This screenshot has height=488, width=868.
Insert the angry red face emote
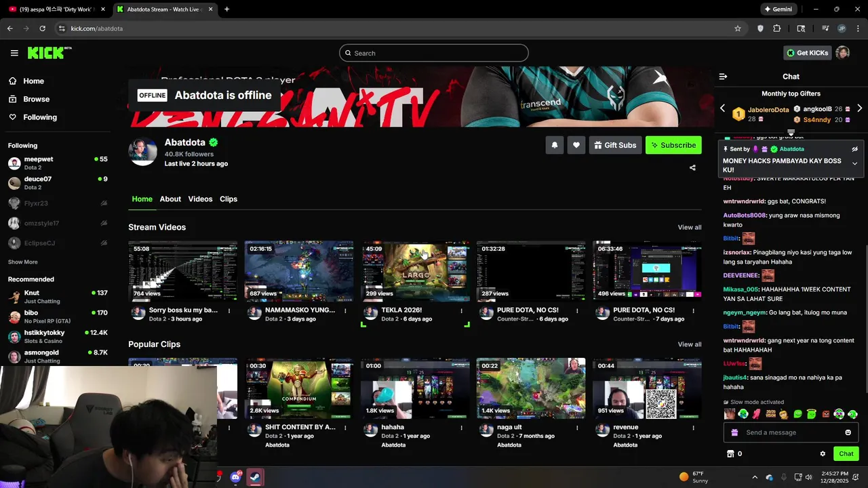tap(825, 413)
